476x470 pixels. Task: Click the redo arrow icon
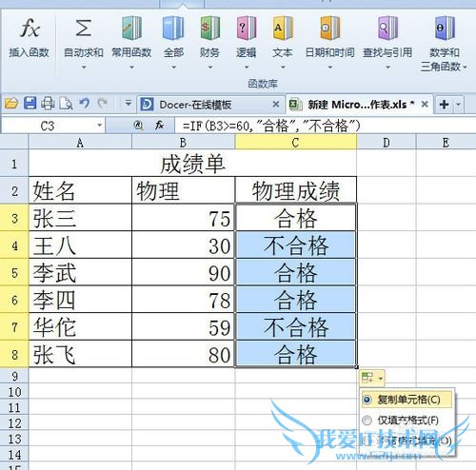(x=103, y=103)
